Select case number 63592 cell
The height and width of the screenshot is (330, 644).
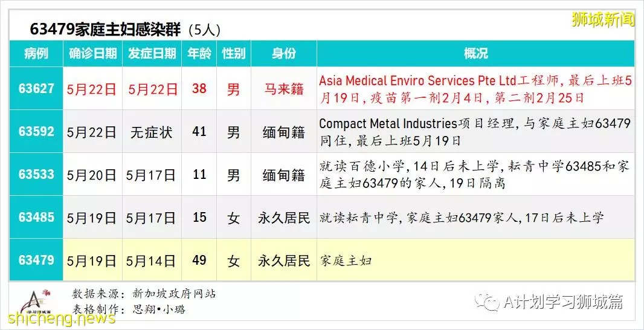pos(36,132)
